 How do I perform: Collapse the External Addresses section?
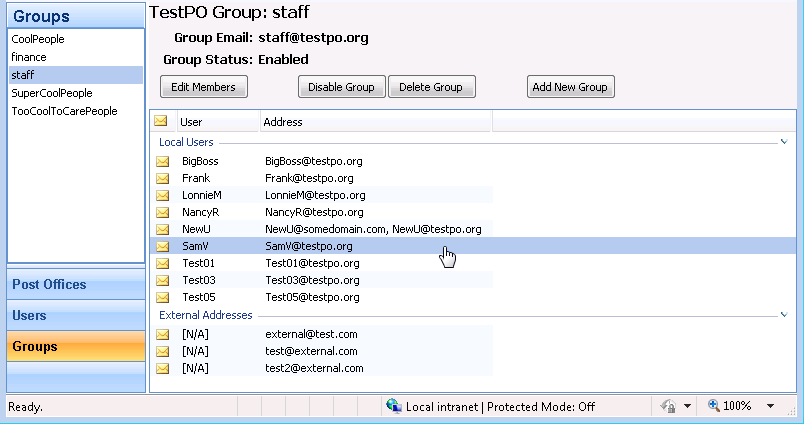tap(784, 315)
